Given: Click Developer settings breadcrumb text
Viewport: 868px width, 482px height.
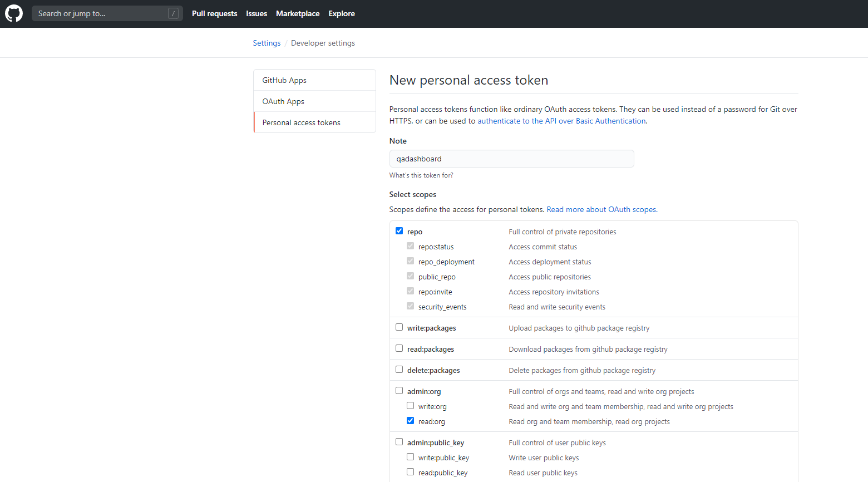Looking at the screenshot, I should click(323, 43).
